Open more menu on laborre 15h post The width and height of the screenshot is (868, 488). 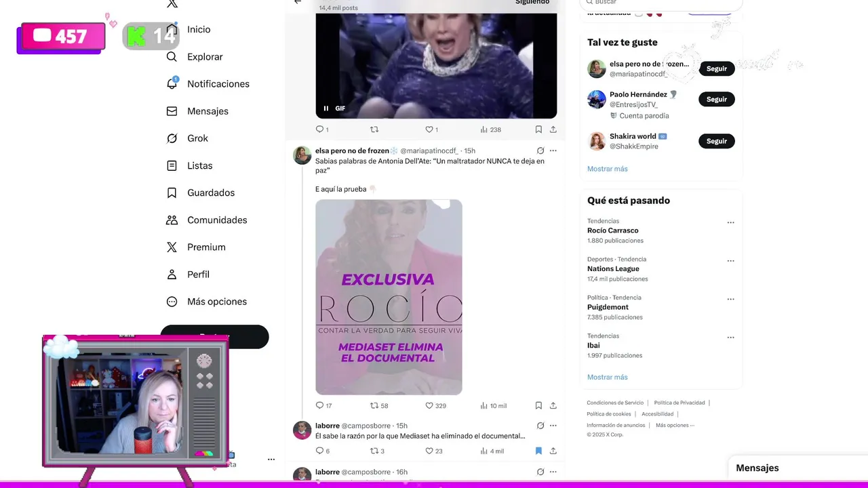point(553,426)
